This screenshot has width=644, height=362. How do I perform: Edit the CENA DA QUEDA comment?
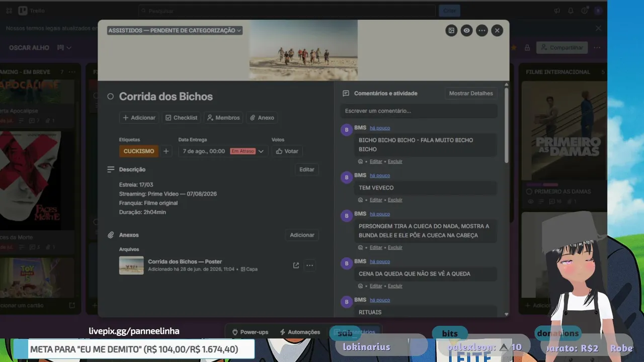click(x=376, y=286)
